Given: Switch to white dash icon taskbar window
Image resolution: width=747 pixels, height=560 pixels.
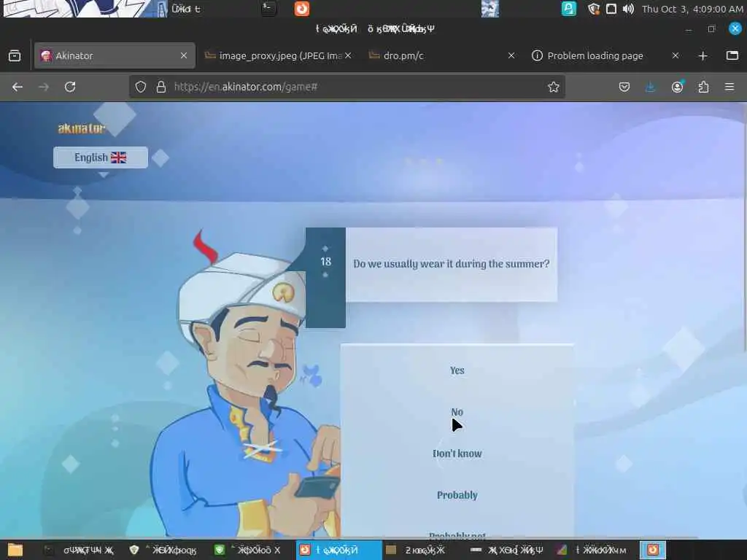Looking at the screenshot, I should 507,550.
